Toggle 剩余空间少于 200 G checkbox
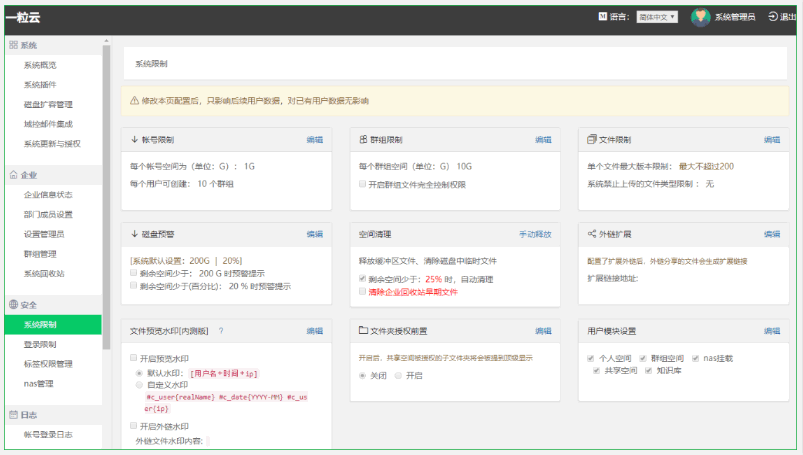This screenshot has width=803, height=455. [134, 273]
